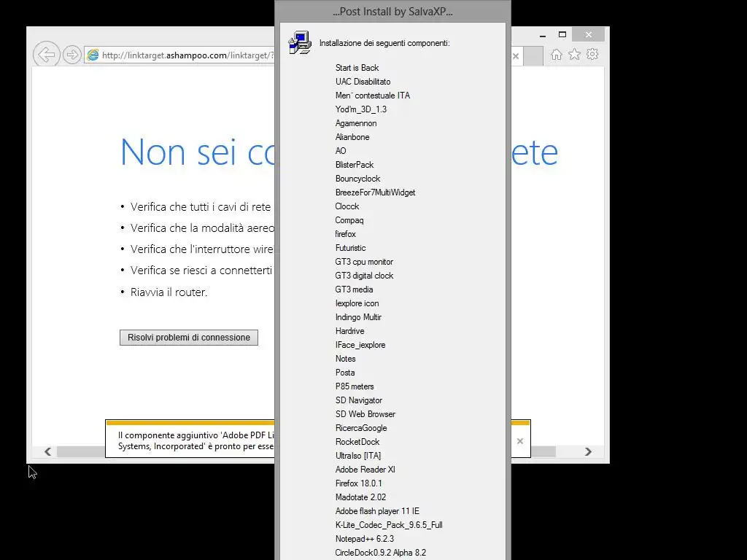
Task: Click 'Installazione dei seguenti componenti' heading
Action: [x=384, y=43]
